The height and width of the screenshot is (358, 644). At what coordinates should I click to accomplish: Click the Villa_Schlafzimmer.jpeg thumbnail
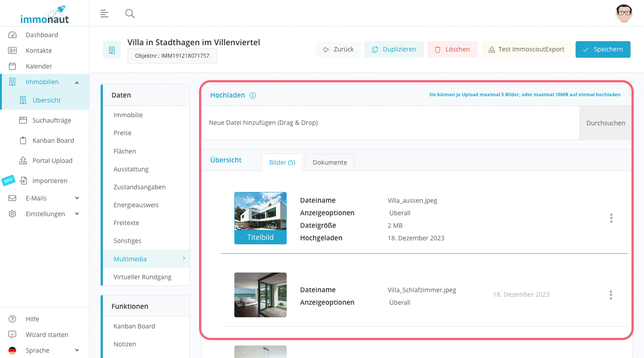point(260,295)
